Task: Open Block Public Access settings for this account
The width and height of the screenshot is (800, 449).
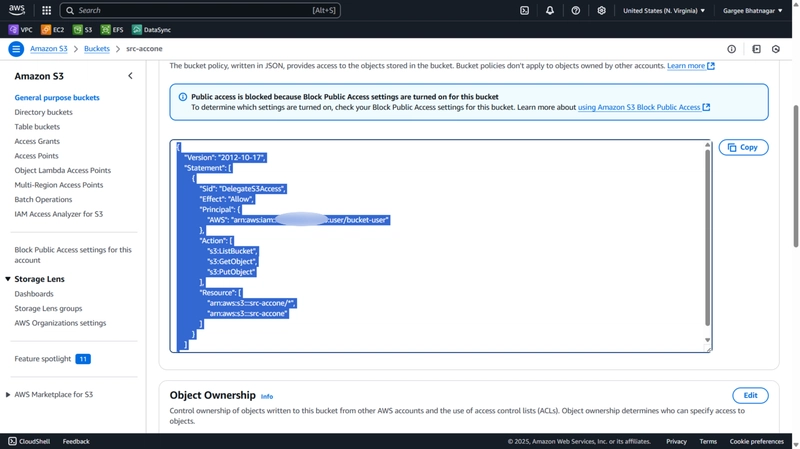Action: point(72,255)
